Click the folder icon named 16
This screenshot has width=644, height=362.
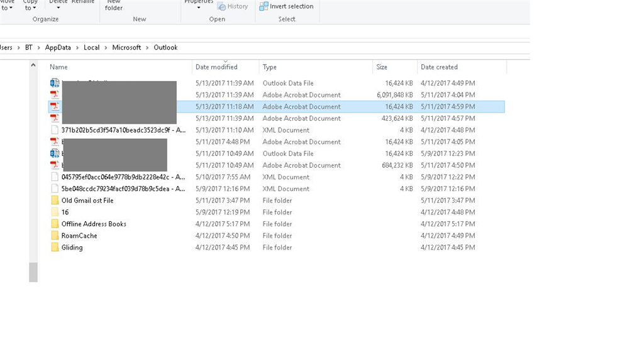click(55, 212)
